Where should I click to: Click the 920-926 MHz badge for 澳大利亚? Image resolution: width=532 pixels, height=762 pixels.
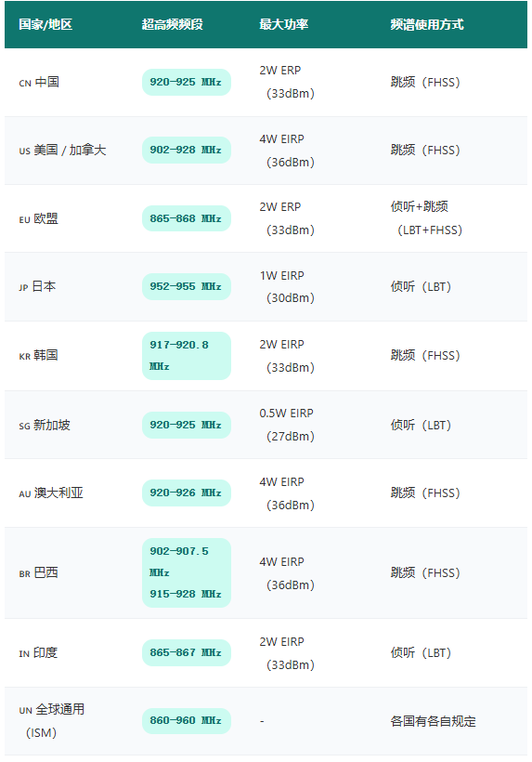[x=187, y=493]
